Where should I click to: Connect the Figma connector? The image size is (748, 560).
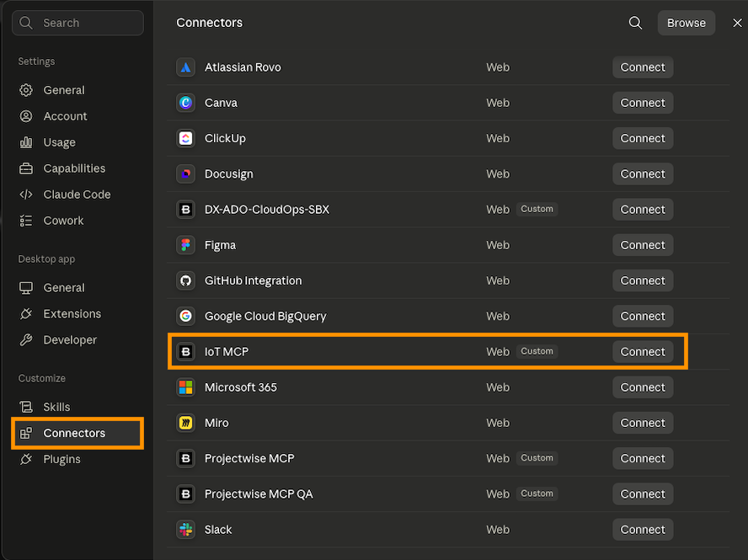[643, 245]
